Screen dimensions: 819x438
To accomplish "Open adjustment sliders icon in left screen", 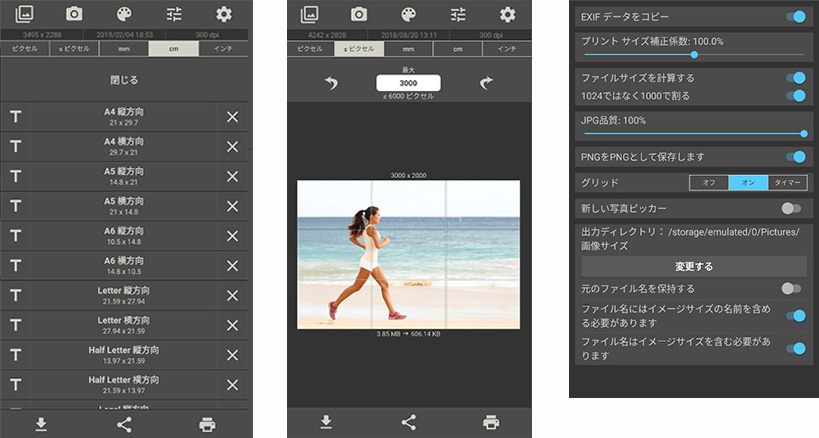I will point(174,14).
